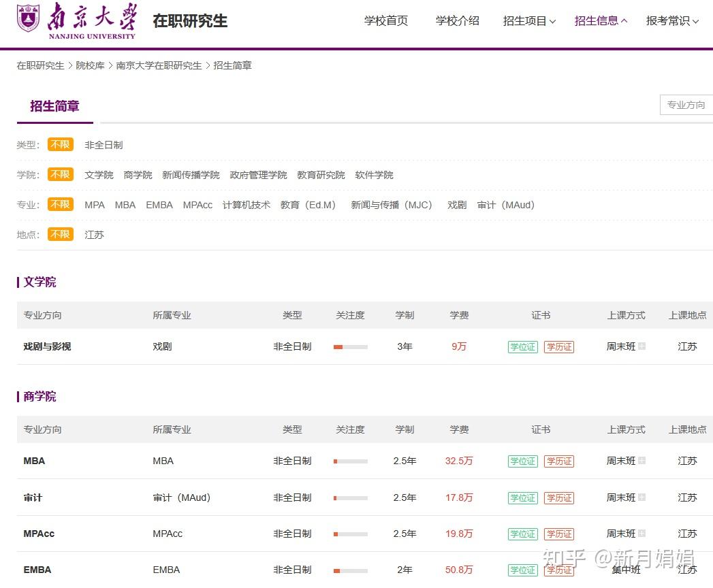Click the 50.8万 tuition for EMBA
Screen dimensions: 713x588
pos(459,570)
